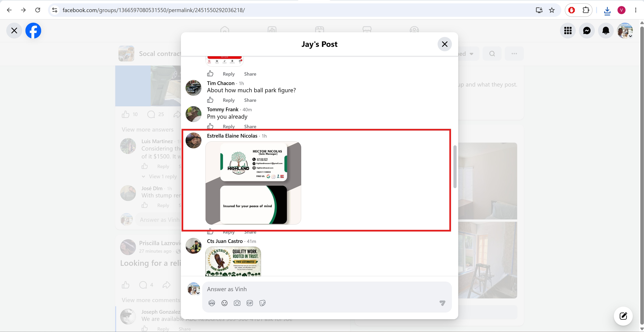Click Estrella Elaine Nicolas's avatar
Image resolution: width=644 pixels, height=332 pixels.
click(x=193, y=140)
